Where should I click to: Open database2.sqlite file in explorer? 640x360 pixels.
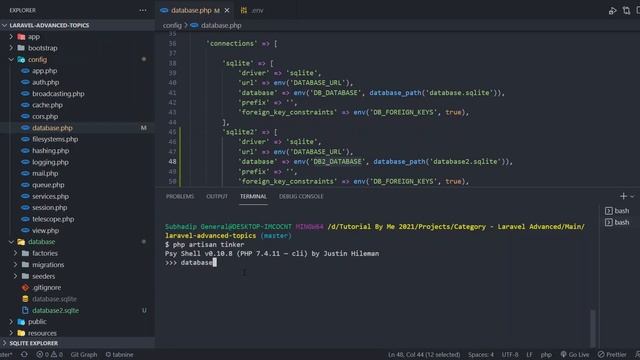click(56, 311)
